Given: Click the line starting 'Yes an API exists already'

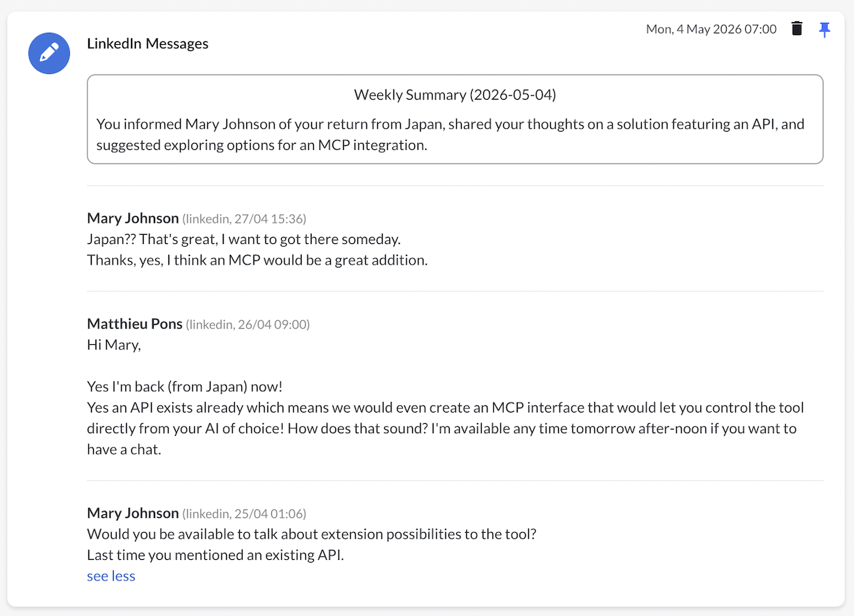Looking at the screenshot, I should pos(446,408).
